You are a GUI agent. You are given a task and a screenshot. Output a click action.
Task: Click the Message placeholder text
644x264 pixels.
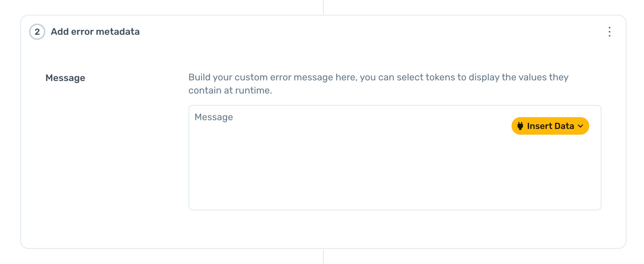[x=214, y=117]
